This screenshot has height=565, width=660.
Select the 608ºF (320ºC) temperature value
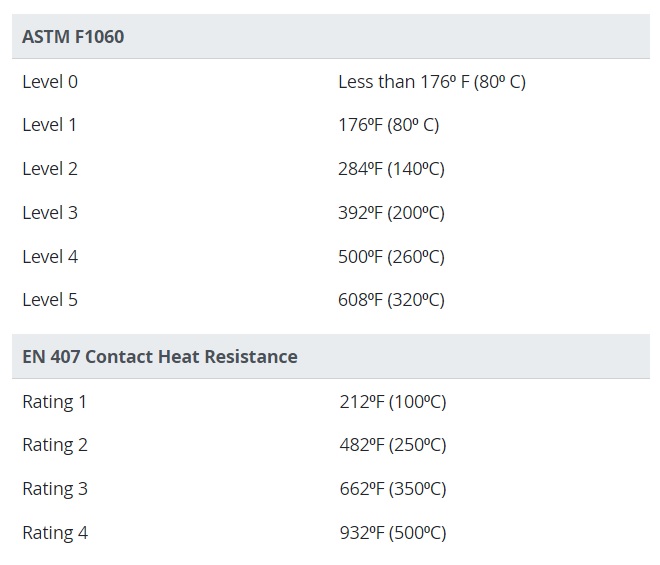click(391, 300)
